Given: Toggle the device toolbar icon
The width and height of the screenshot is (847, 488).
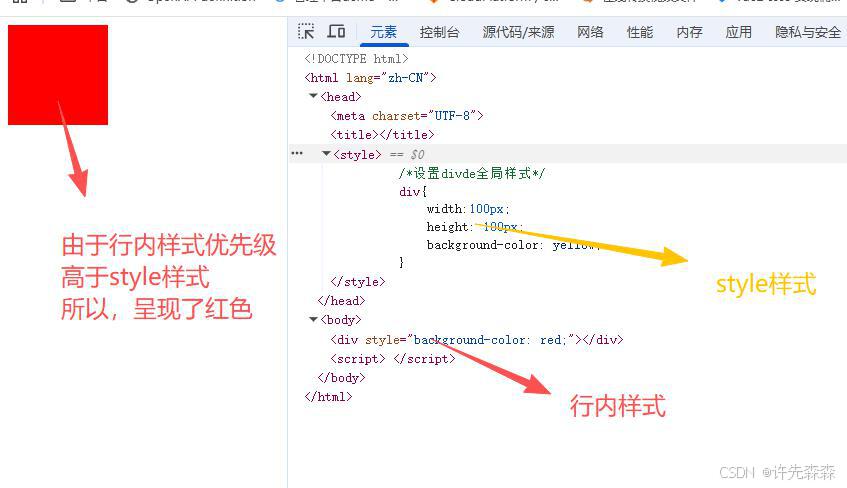Looking at the screenshot, I should click(337, 31).
